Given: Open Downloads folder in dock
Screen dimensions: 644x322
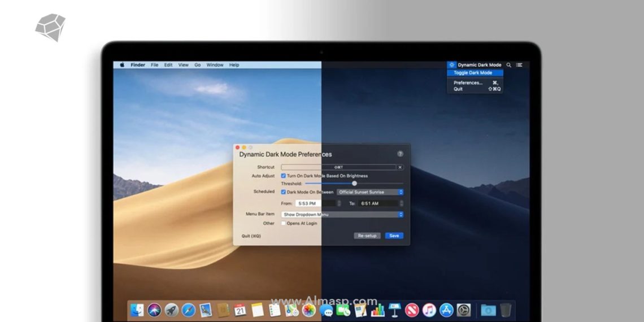Looking at the screenshot, I should (488, 310).
